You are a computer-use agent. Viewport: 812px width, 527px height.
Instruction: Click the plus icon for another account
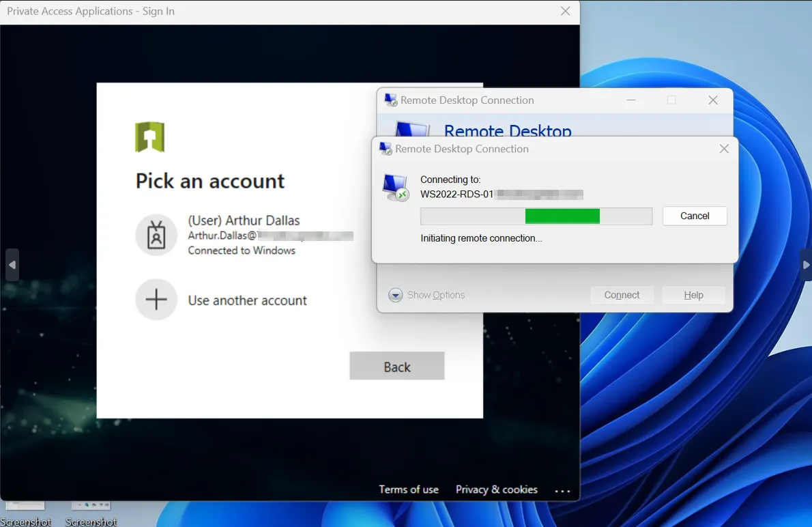(156, 300)
